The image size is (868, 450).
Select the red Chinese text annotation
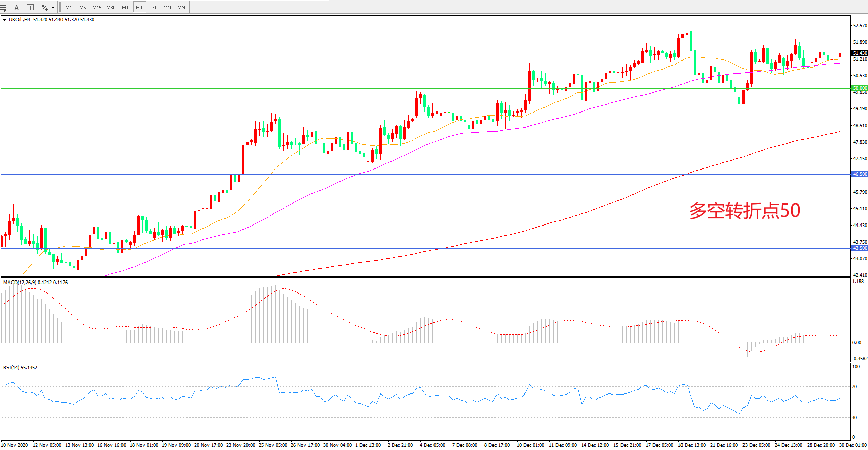click(745, 211)
